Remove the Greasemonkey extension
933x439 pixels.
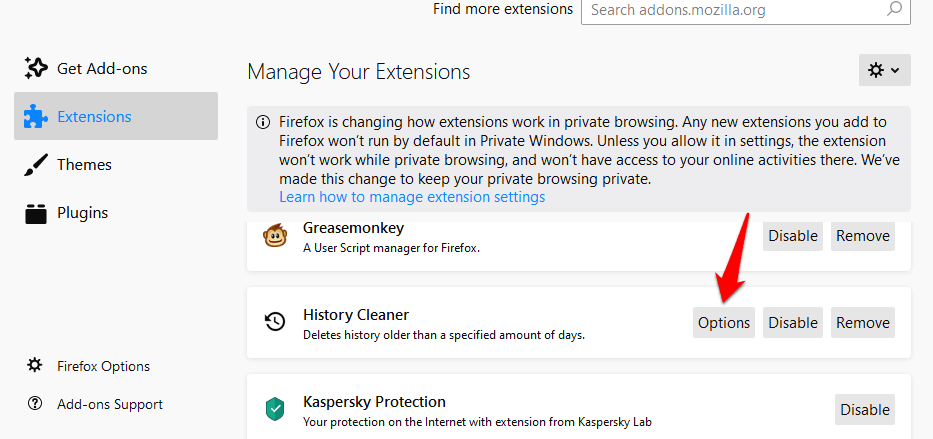[x=863, y=236]
